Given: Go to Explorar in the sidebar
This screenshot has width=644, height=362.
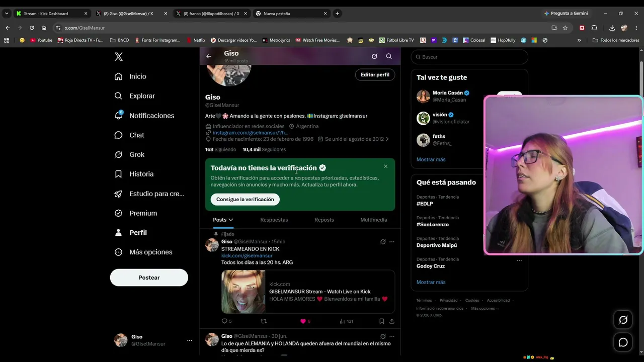Looking at the screenshot, I should [x=134, y=96].
